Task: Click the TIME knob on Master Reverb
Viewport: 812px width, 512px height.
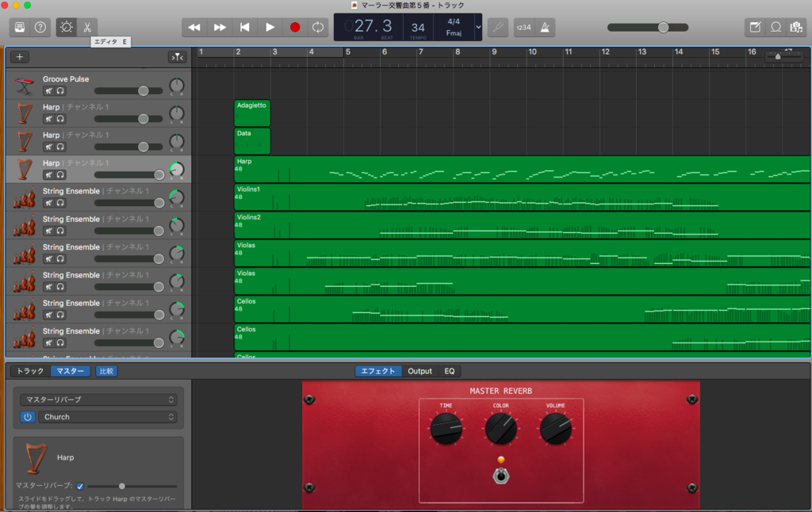Action: tap(446, 428)
